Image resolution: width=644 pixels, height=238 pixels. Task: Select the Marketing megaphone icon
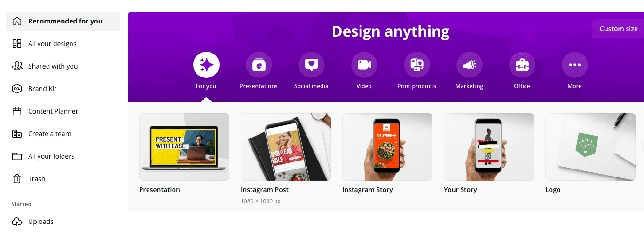(x=469, y=65)
